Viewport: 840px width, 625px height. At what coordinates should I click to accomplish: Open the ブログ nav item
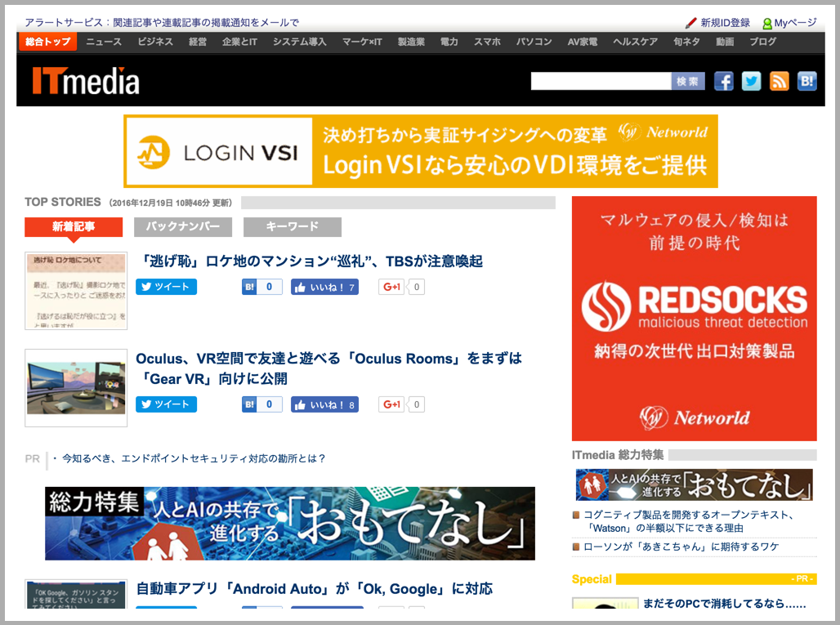click(x=763, y=42)
